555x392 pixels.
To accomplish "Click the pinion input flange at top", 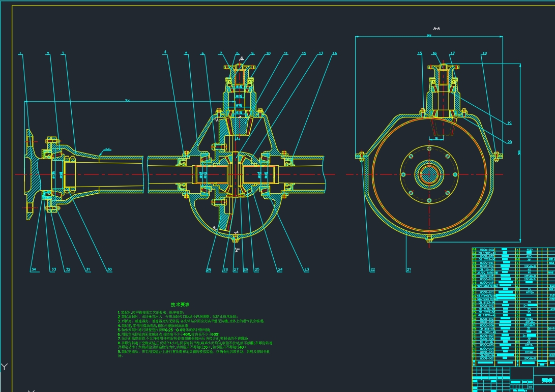I will [x=238, y=66].
